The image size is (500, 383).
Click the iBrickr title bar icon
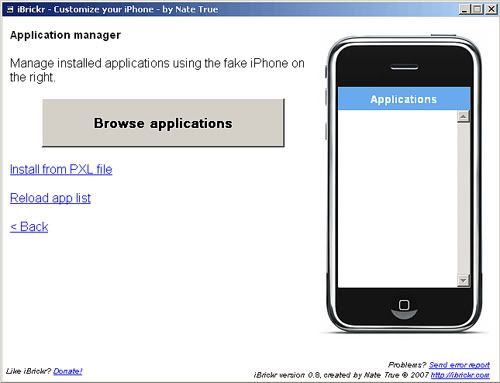coord(10,9)
